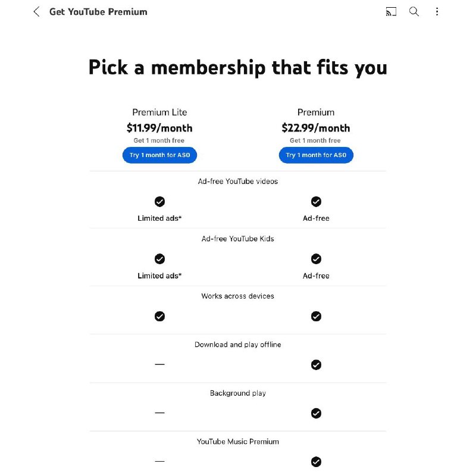Click Premium checkmark for Download and play offline
This screenshot has width=476, height=476.
[x=316, y=365]
